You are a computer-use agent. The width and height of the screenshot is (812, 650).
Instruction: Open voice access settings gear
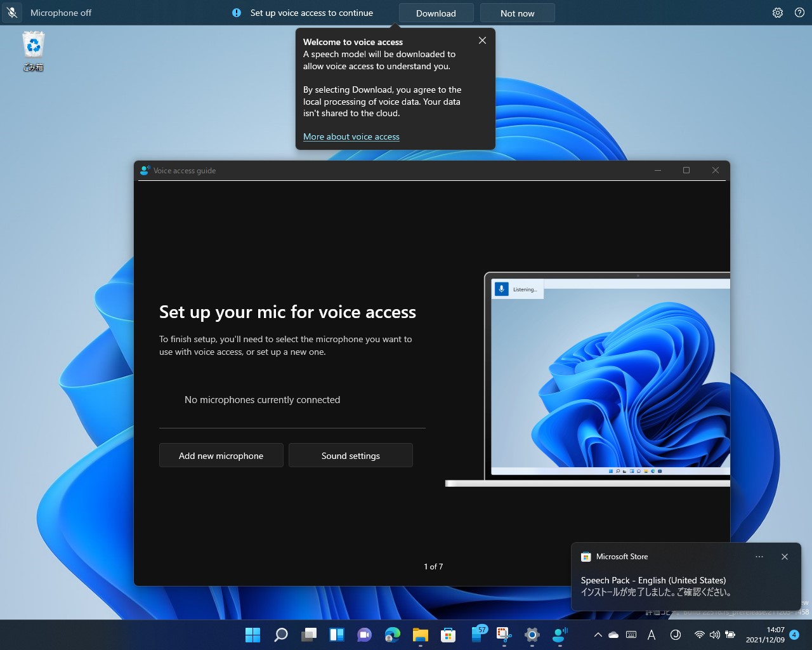click(777, 13)
